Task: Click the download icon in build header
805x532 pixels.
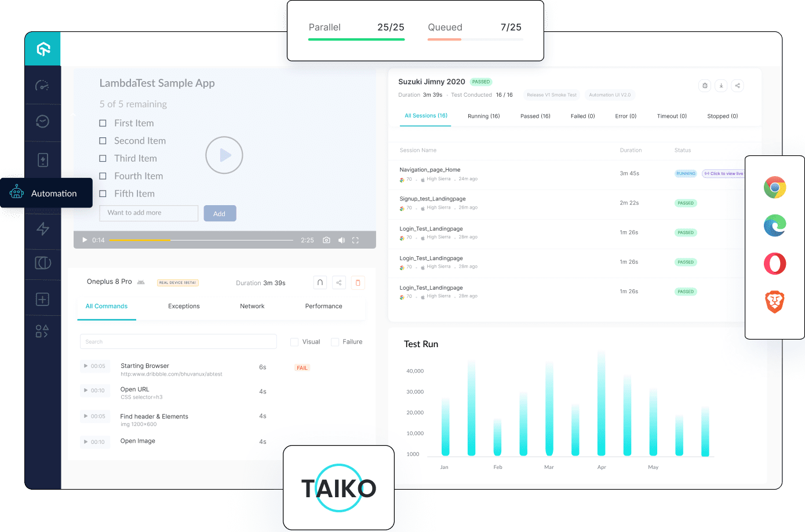Action: click(721, 85)
